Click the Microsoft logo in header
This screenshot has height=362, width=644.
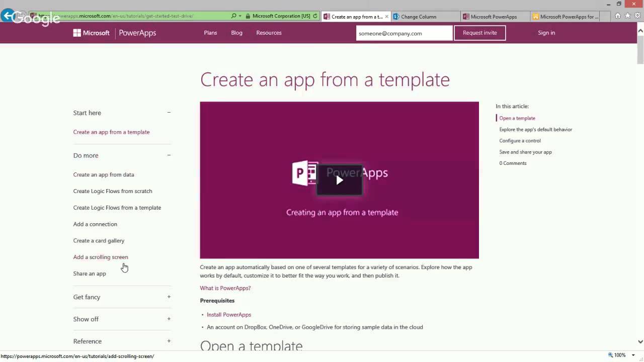(91, 33)
